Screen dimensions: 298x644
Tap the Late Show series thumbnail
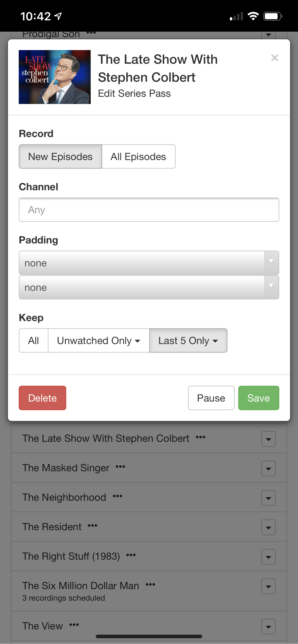(55, 77)
